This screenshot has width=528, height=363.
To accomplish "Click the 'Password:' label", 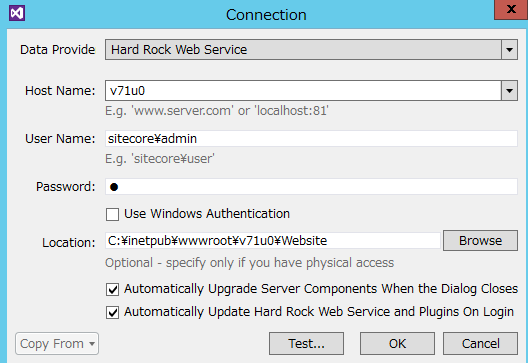I will click(66, 187).
